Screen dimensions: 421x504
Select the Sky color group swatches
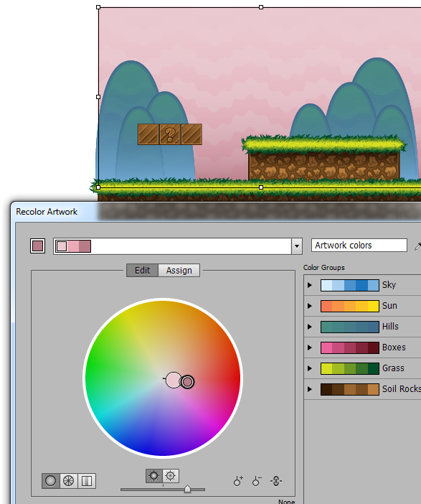coord(350,285)
